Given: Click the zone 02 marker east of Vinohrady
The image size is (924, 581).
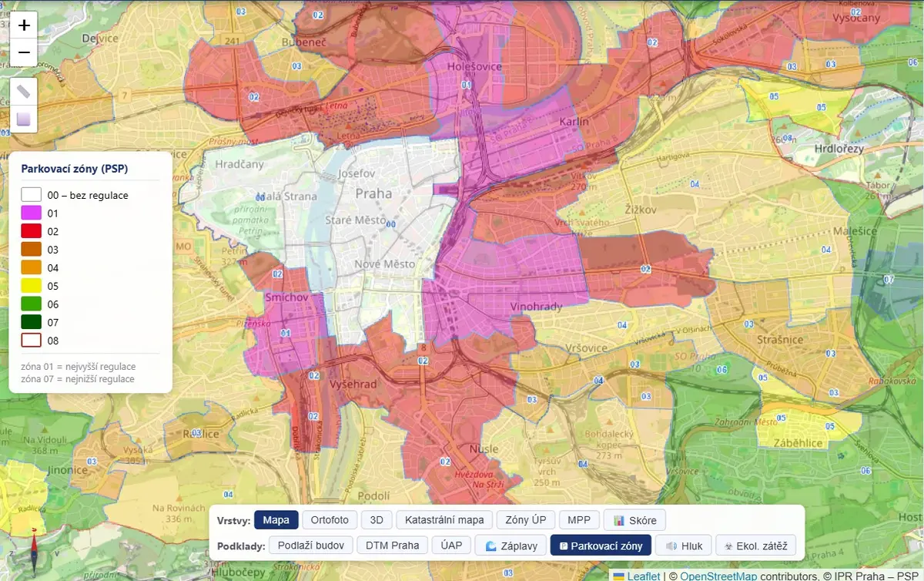Looking at the screenshot, I should pyautogui.click(x=645, y=269).
